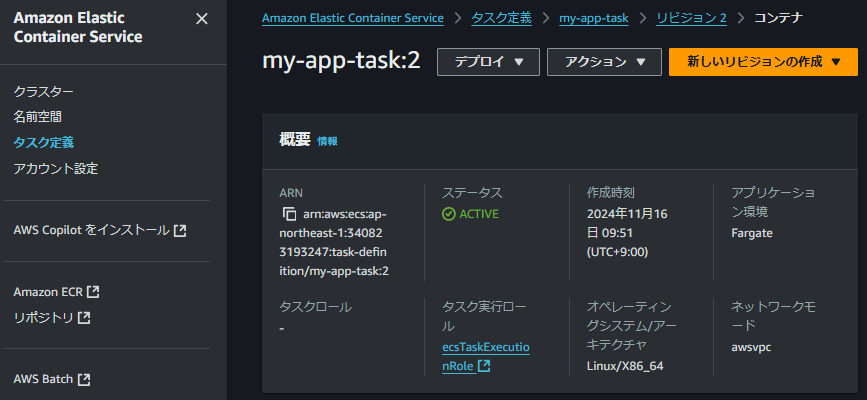
Task: Copy the task definition ARN
Action: [x=289, y=214]
